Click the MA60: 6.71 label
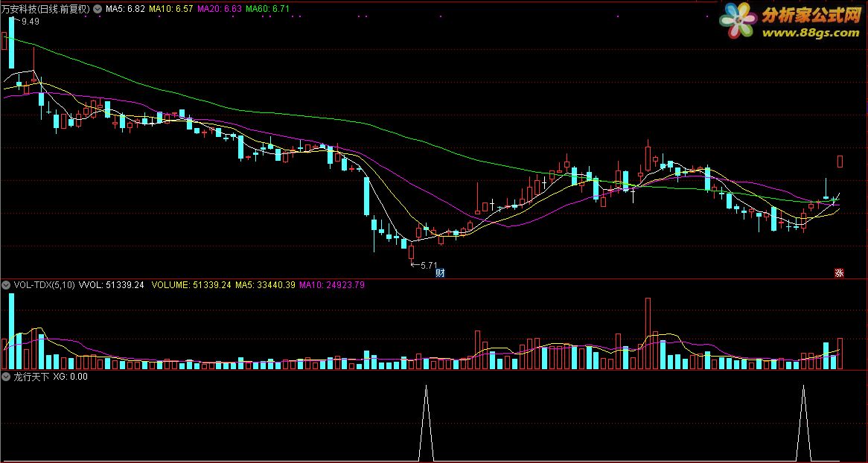Image resolution: width=868 pixels, height=463 pixels. click(267, 9)
